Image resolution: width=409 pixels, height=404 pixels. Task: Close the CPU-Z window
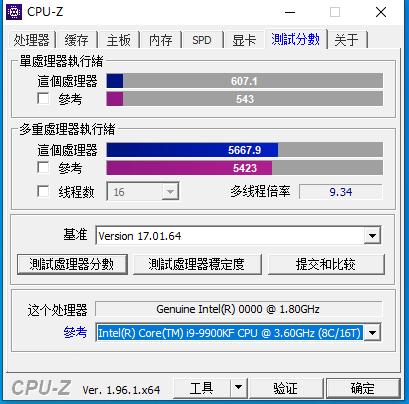point(381,12)
